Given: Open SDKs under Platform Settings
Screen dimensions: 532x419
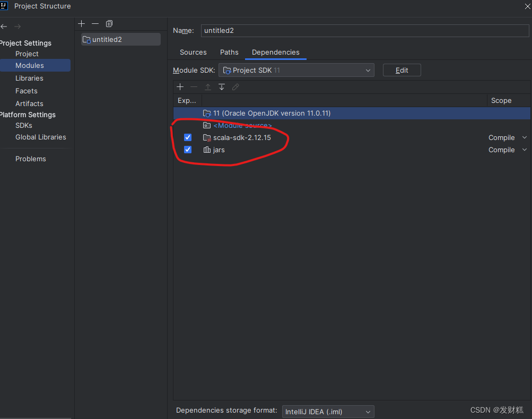Looking at the screenshot, I should (x=24, y=126).
